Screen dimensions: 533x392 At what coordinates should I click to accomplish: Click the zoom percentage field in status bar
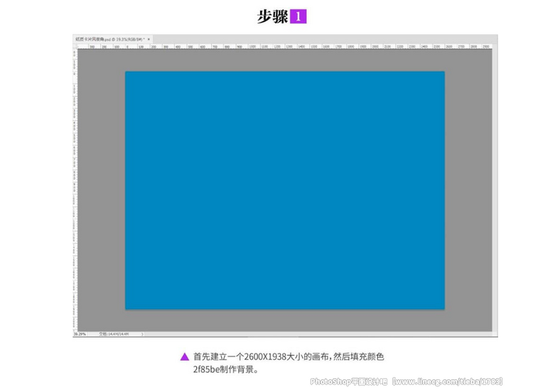(80, 334)
